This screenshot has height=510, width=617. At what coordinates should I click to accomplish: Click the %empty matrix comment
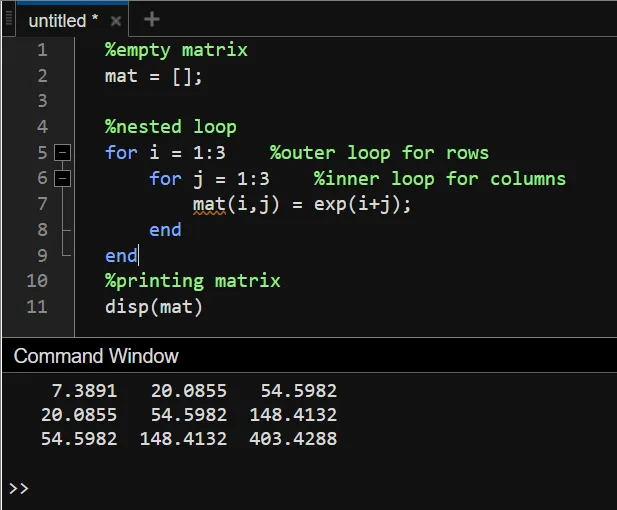click(176, 50)
